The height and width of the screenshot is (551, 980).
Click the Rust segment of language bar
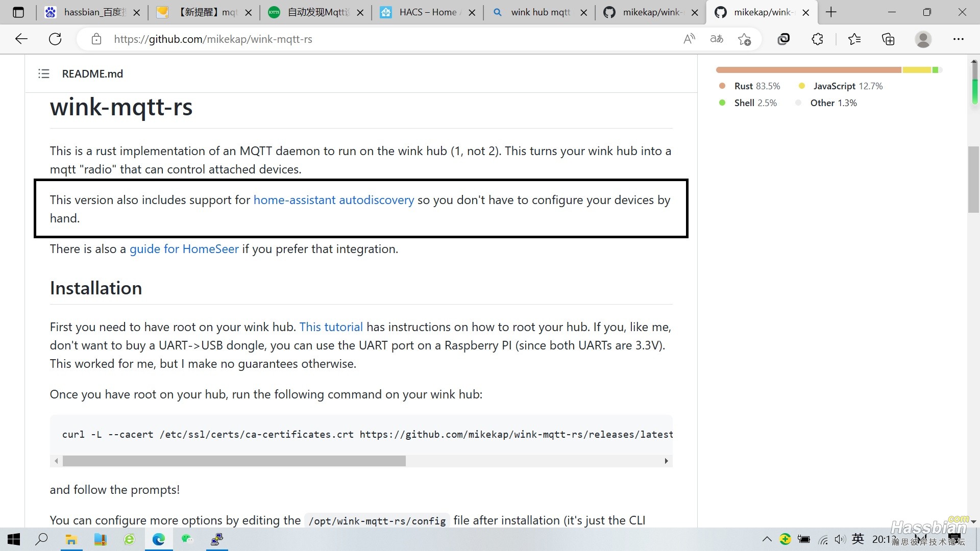pyautogui.click(x=808, y=70)
